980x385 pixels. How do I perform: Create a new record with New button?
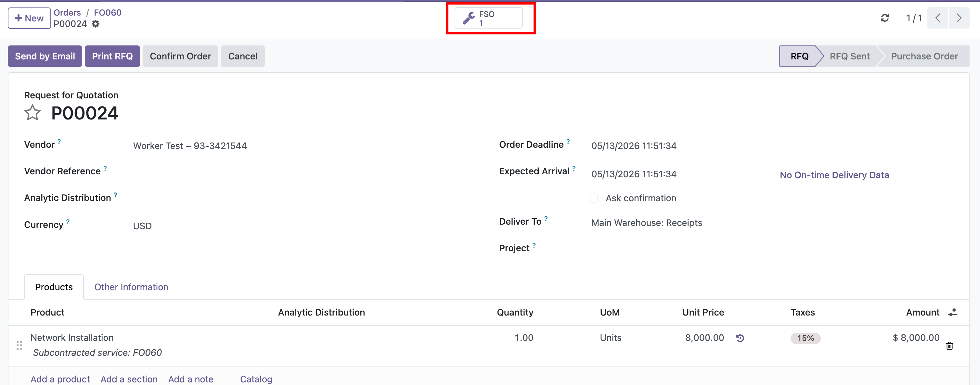(x=29, y=18)
